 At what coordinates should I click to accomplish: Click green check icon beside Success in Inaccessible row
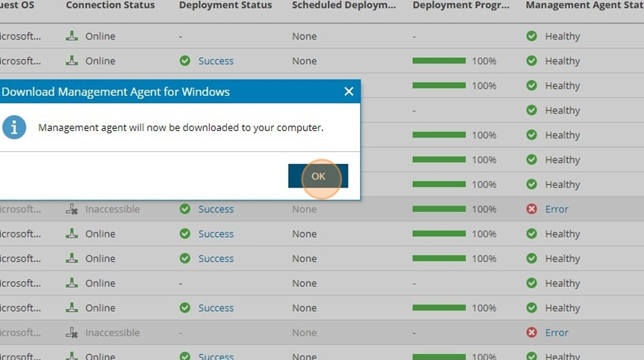coord(185,209)
